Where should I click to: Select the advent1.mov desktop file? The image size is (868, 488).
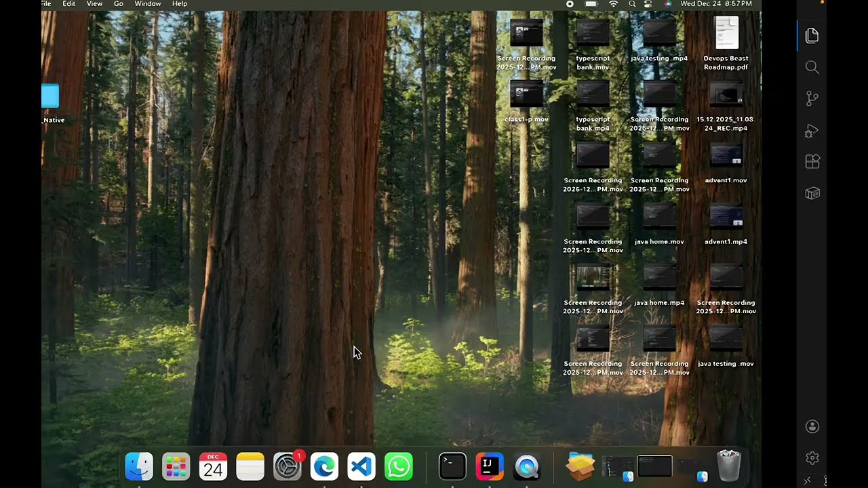[726, 157]
